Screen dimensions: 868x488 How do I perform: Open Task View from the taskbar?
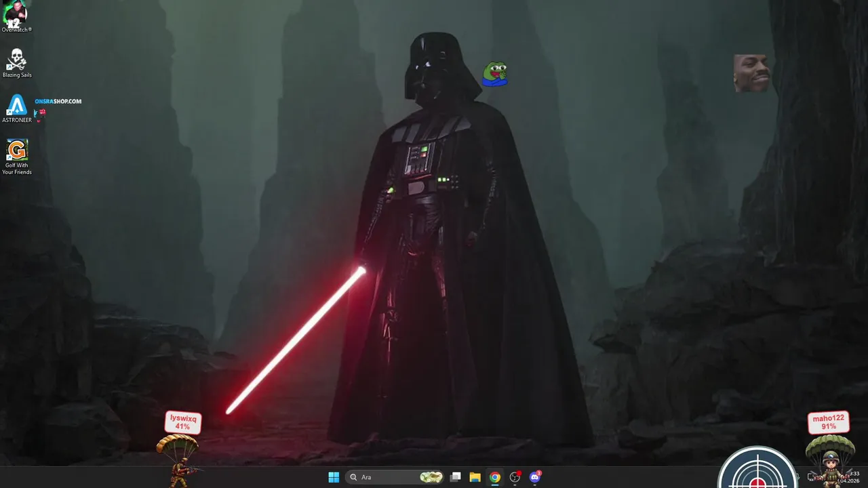pyautogui.click(x=456, y=477)
